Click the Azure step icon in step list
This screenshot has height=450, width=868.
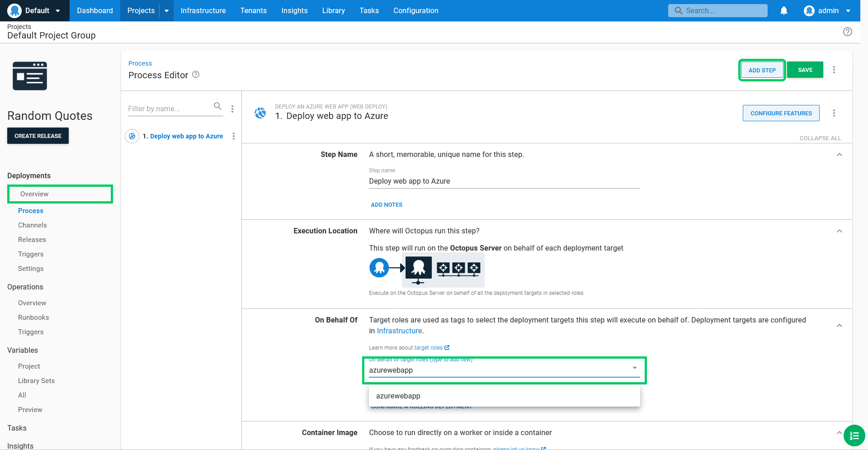(132, 136)
